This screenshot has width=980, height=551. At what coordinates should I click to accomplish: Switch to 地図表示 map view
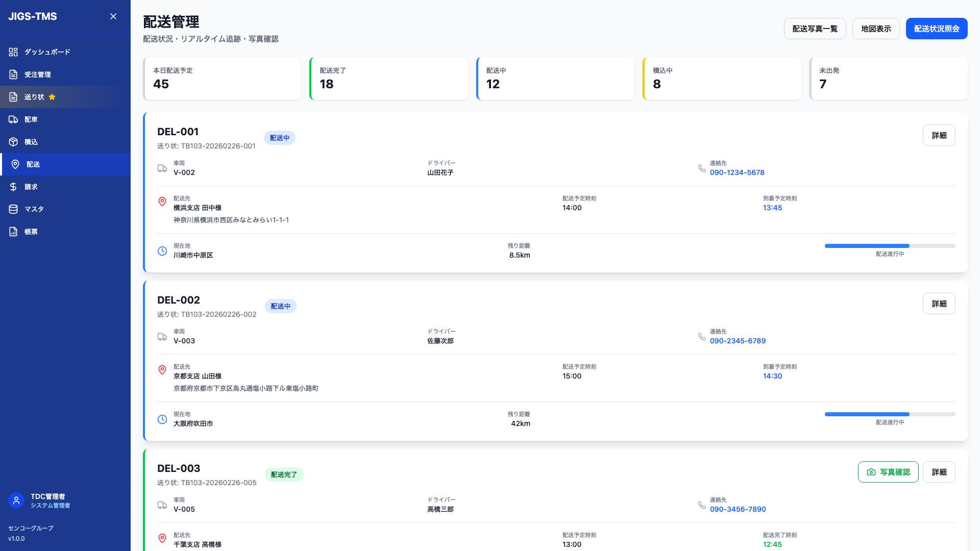[876, 29]
